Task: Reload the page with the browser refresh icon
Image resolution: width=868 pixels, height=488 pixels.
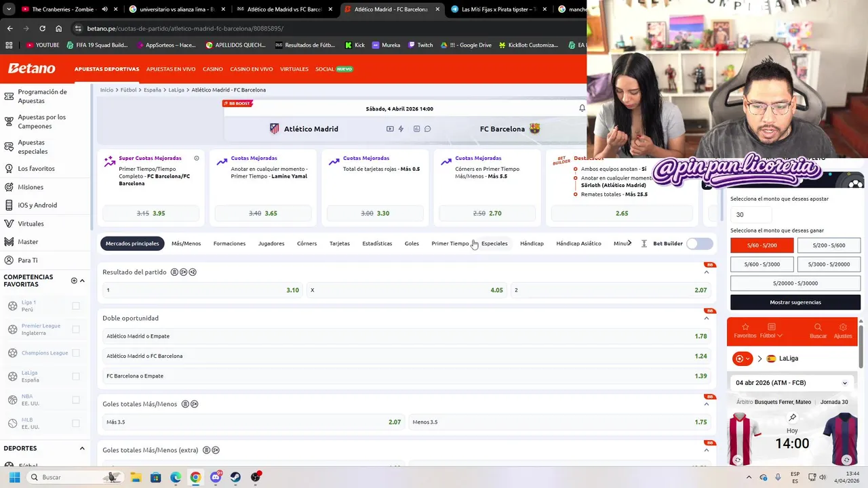Action: pyautogui.click(x=42, y=28)
